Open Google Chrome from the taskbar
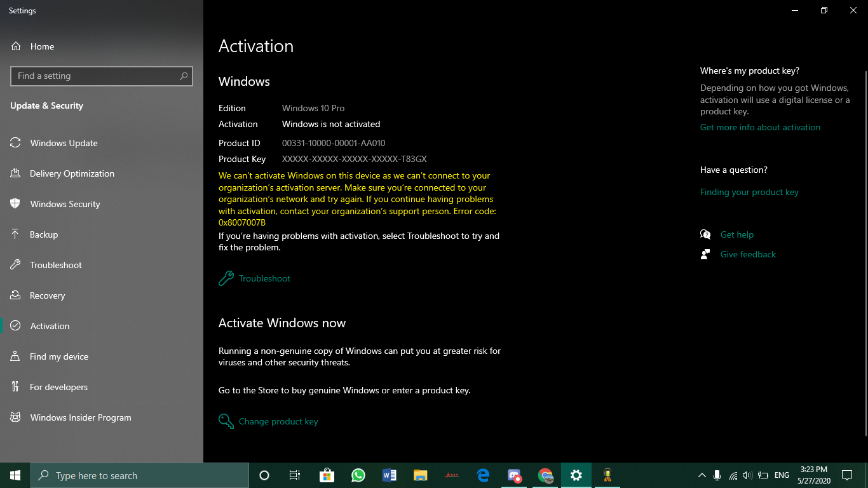This screenshot has width=868, height=488. [545, 475]
